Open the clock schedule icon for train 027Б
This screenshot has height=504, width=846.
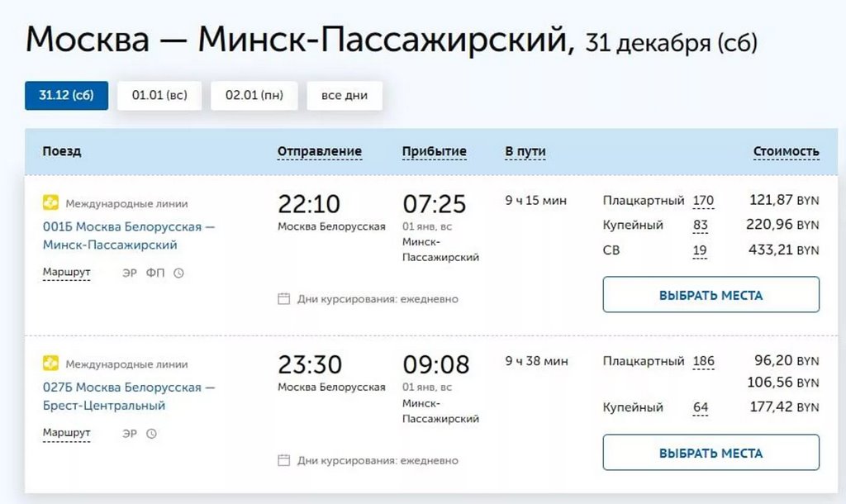[153, 433]
